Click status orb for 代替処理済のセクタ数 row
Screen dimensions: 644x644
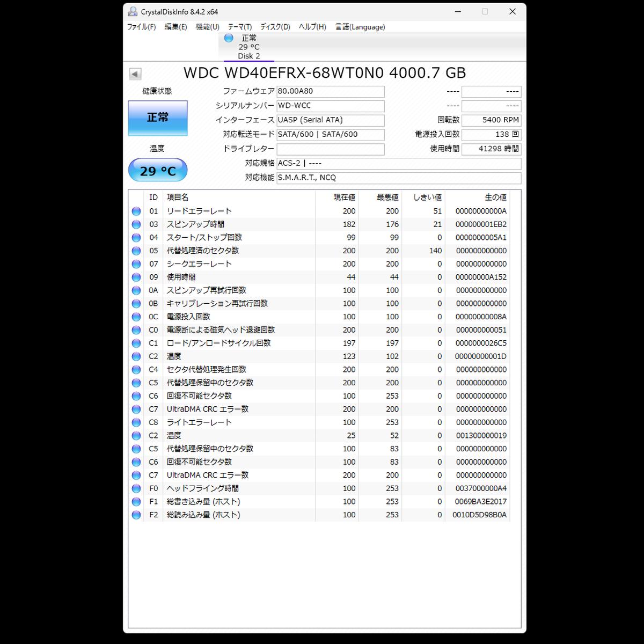136,251
